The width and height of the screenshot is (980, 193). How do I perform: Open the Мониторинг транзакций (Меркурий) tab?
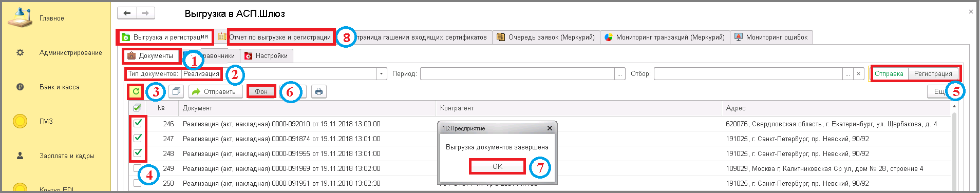pos(665,37)
